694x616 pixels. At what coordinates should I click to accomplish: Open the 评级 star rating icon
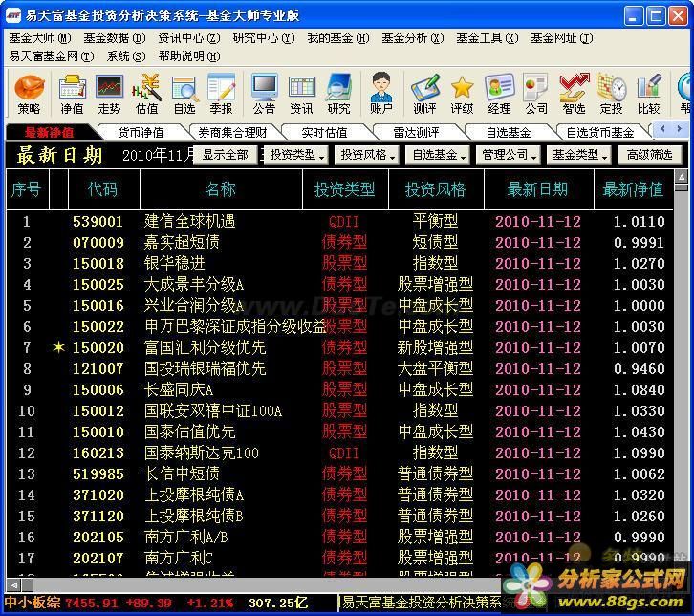(x=462, y=93)
